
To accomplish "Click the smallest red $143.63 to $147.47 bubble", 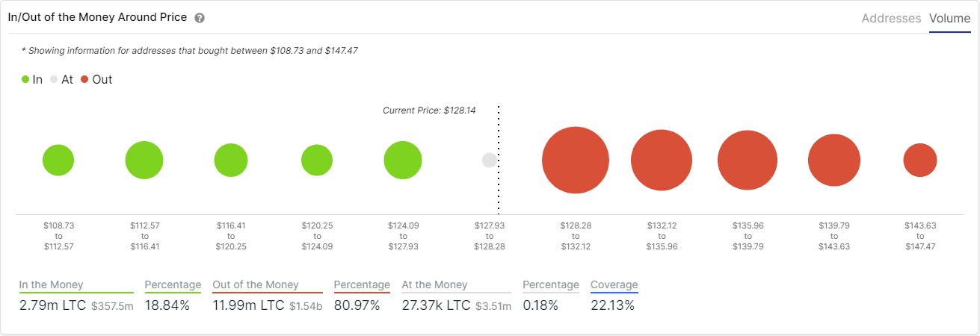I will [x=920, y=161].
